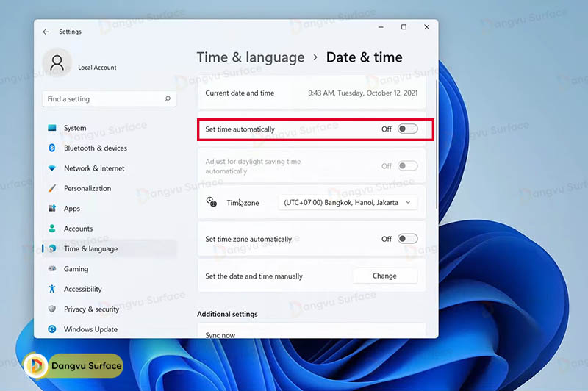
Task: Go to Privacy & security settings
Action: pos(109,309)
